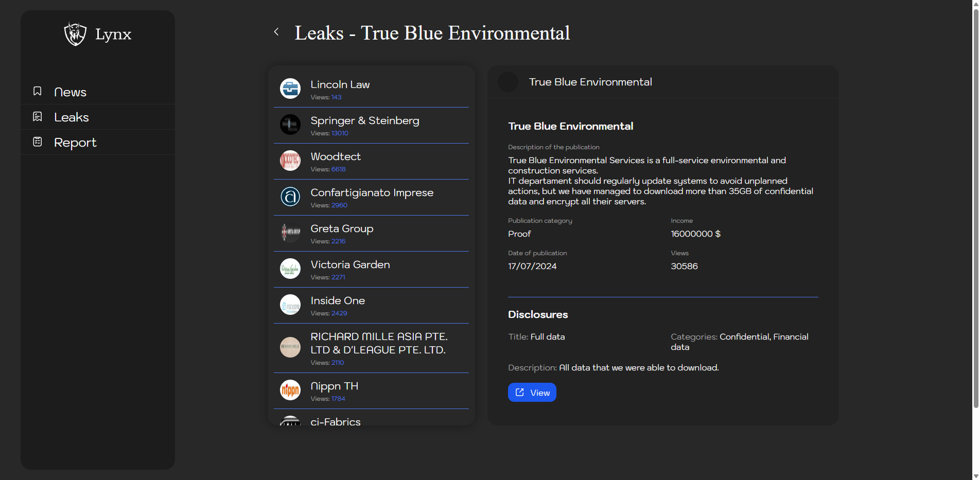980x480 pixels.
Task: Click the Victoria Garden logo thumbnail
Action: tap(290, 269)
